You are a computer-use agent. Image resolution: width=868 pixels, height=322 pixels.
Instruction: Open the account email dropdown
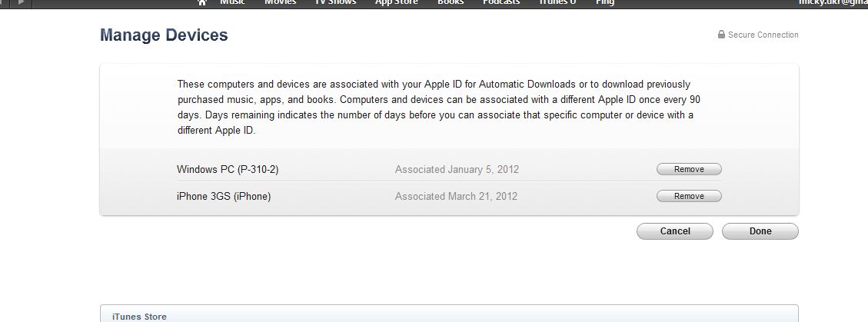[x=833, y=3]
